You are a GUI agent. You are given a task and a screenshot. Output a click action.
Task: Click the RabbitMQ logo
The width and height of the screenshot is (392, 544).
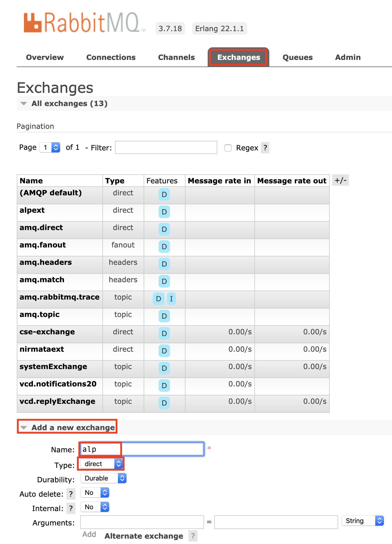tap(84, 23)
